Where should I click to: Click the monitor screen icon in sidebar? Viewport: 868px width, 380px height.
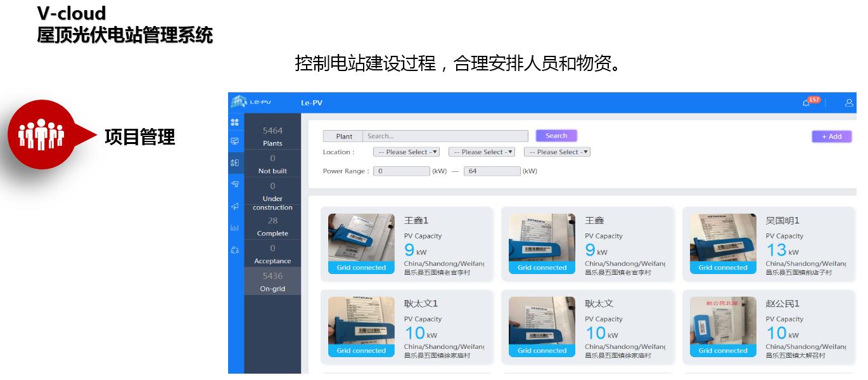pyautogui.click(x=235, y=141)
